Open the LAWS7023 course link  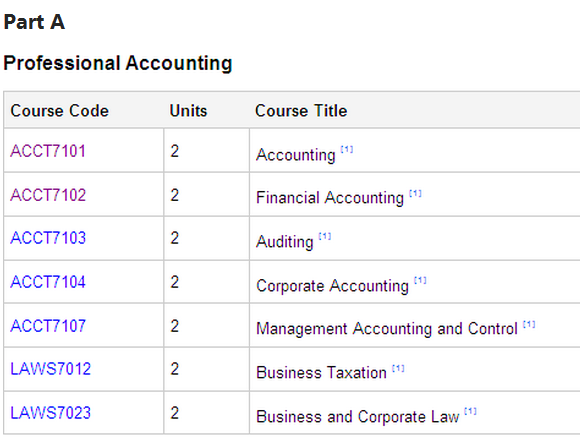[x=50, y=413]
